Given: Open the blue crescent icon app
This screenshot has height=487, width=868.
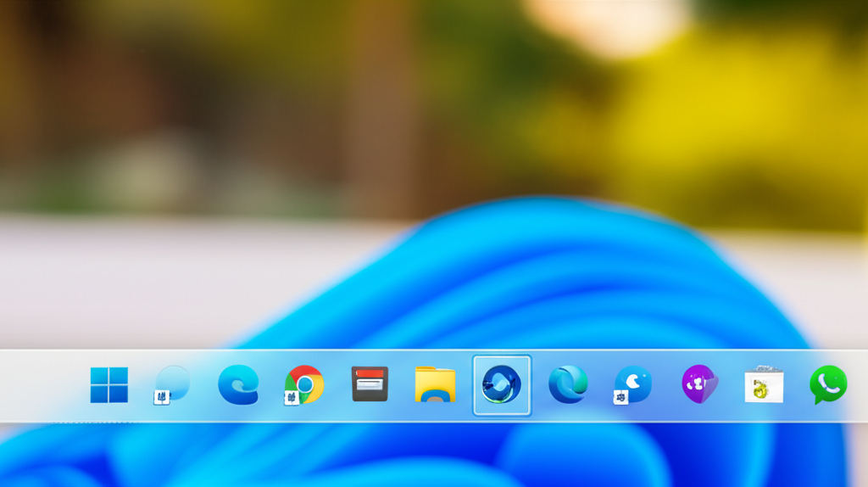Looking at the screenshot, I should point(634,383).
